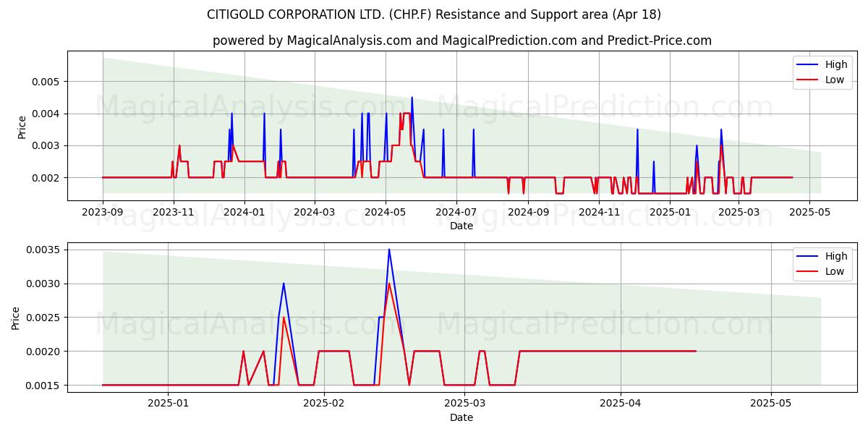Click the "2025-01" tick label on the top chart

point(669,212)
